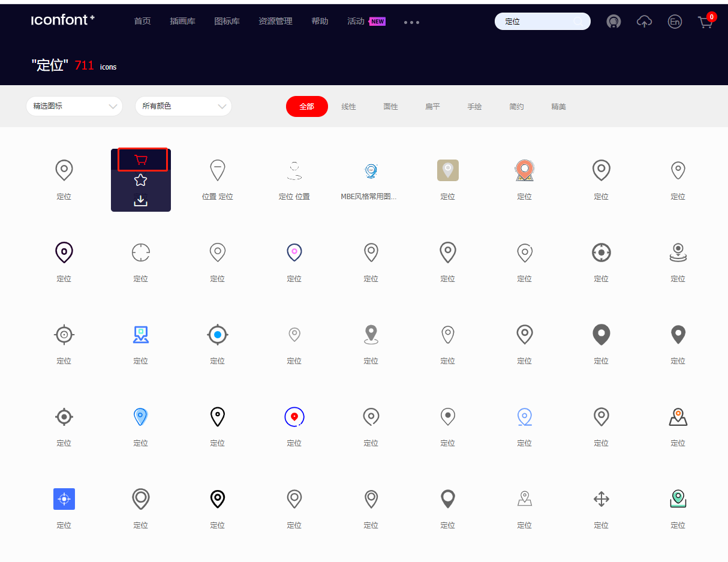Select the thin empty crosshair circle icon
This screenshot has width=728, height=562.
pos(141,253)
